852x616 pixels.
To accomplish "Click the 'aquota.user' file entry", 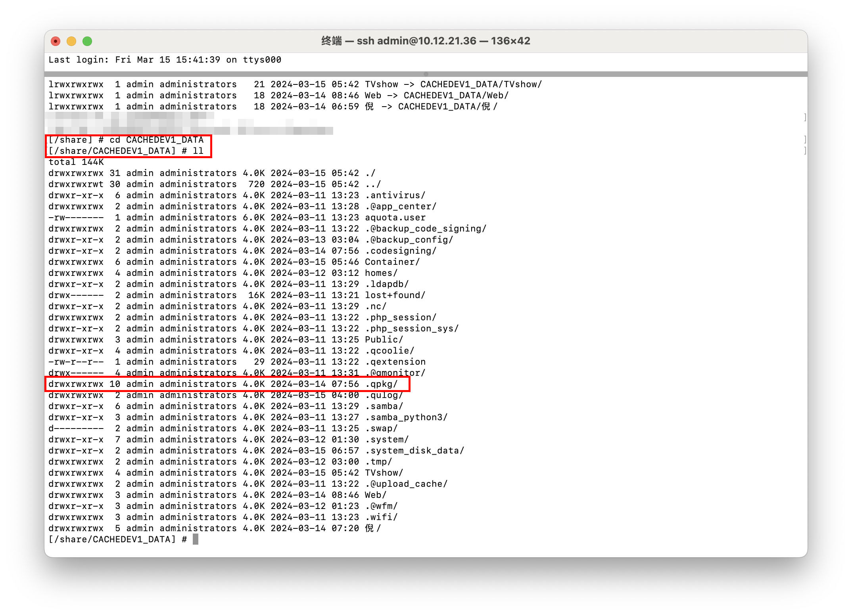I will [x=395, y=218].
